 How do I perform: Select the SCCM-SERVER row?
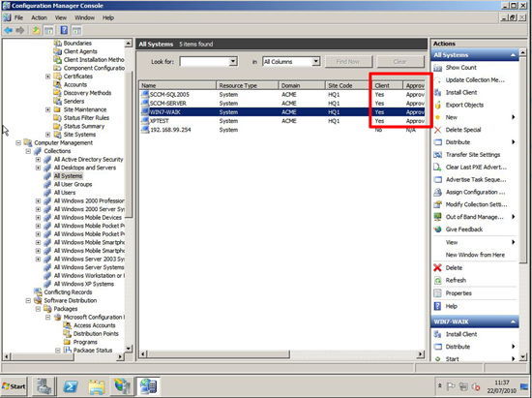(282, 104)
